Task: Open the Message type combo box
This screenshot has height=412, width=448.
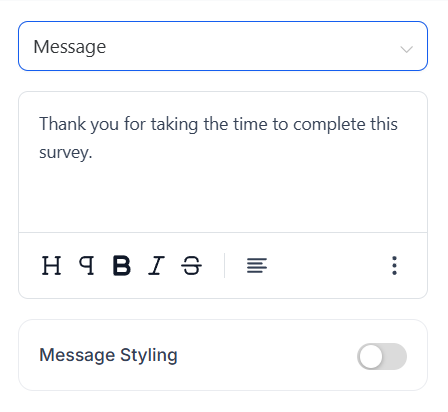Action: click(x=223, y=46)
